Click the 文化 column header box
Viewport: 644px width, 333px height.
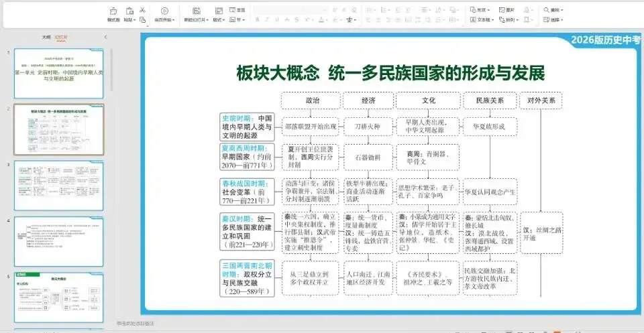click(x=427, y=101)
